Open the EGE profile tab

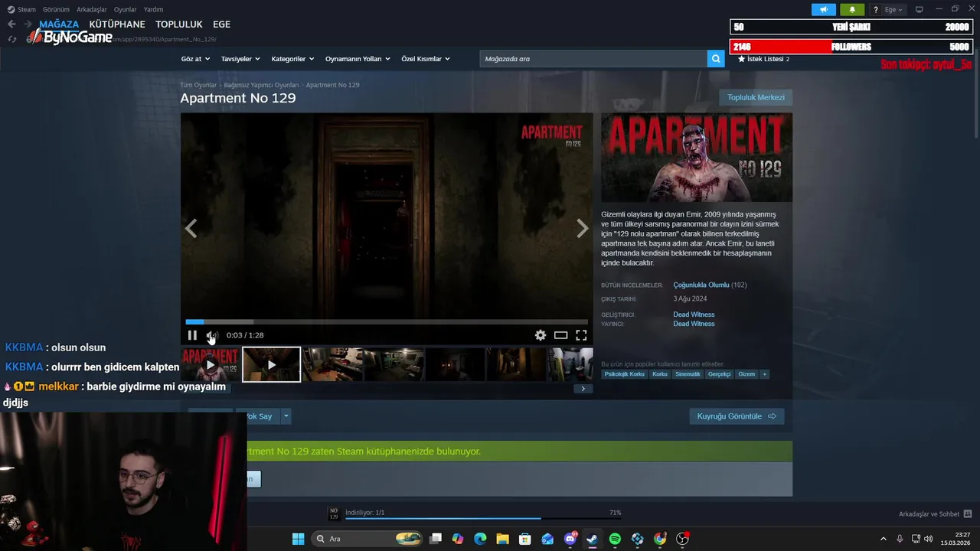pos(222,24)
